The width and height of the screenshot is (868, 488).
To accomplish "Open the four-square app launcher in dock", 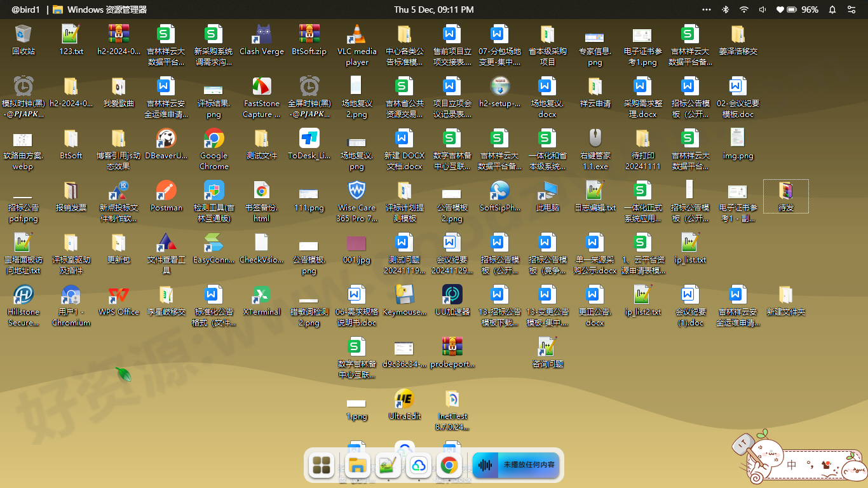I will click(322, 466).
